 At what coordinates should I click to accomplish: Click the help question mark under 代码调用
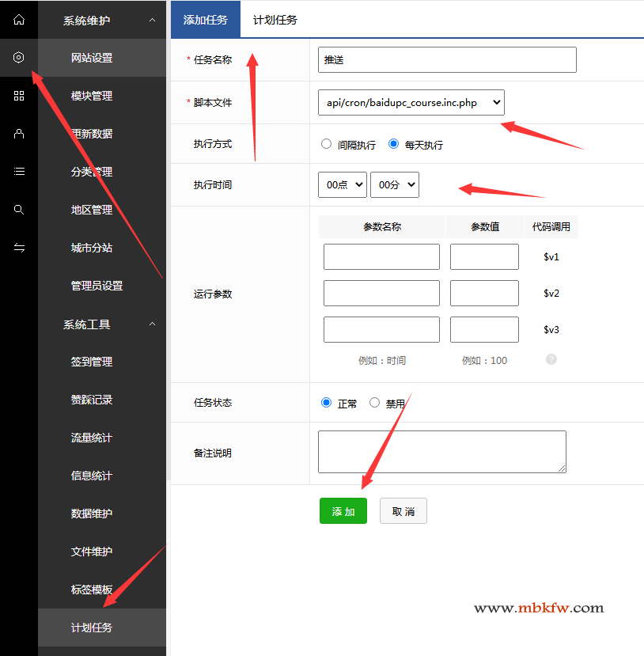pyautogui.click(x=551, y=359)
